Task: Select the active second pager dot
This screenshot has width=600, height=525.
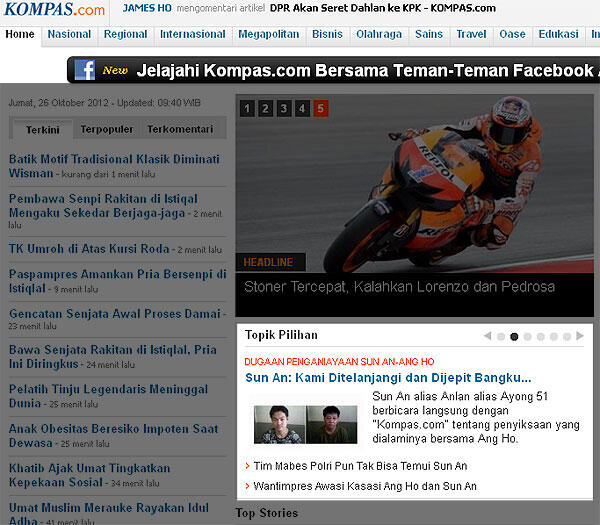Action: [514, 337]
